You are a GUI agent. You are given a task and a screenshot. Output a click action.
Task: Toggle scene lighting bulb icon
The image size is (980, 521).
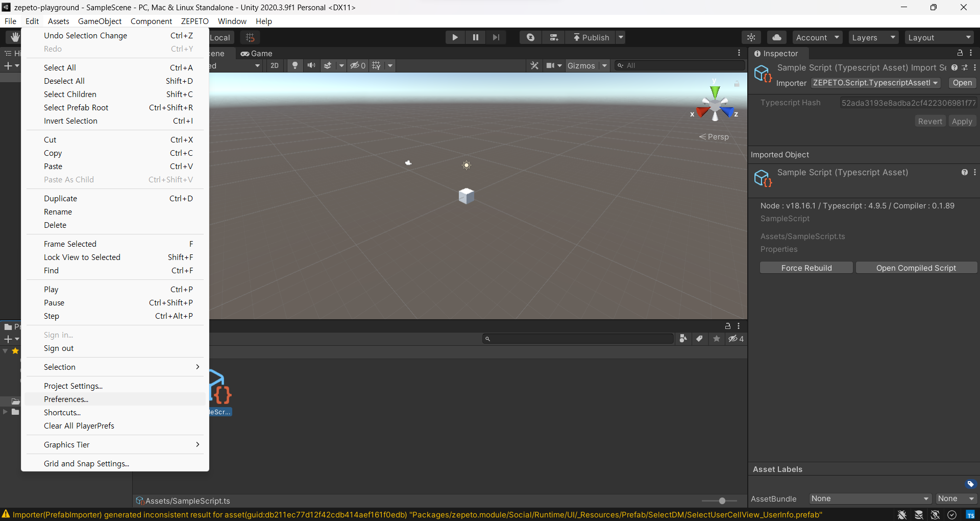(x=295, y=65)
